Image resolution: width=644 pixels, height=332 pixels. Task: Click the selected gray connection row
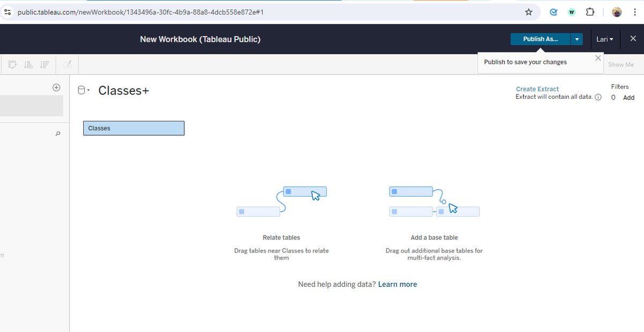pyautogui.click(x=32, y=106)
